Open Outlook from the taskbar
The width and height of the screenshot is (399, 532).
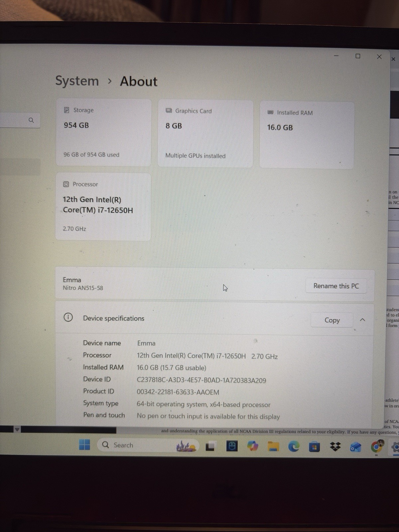pyautogui.click(x=355, y=448)
